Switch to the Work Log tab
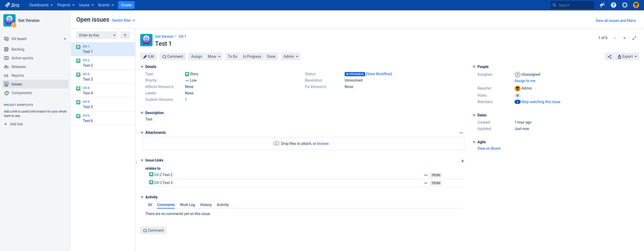 (x=188, y=205)
